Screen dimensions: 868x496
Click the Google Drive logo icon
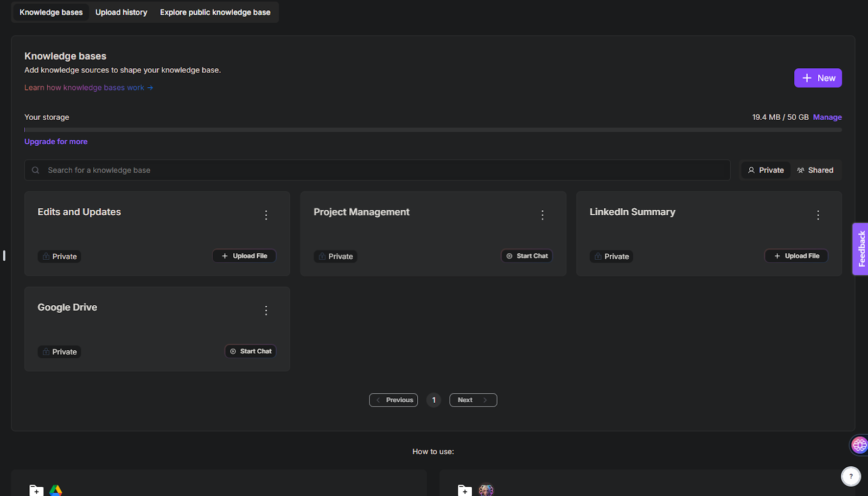click(56, 491)
